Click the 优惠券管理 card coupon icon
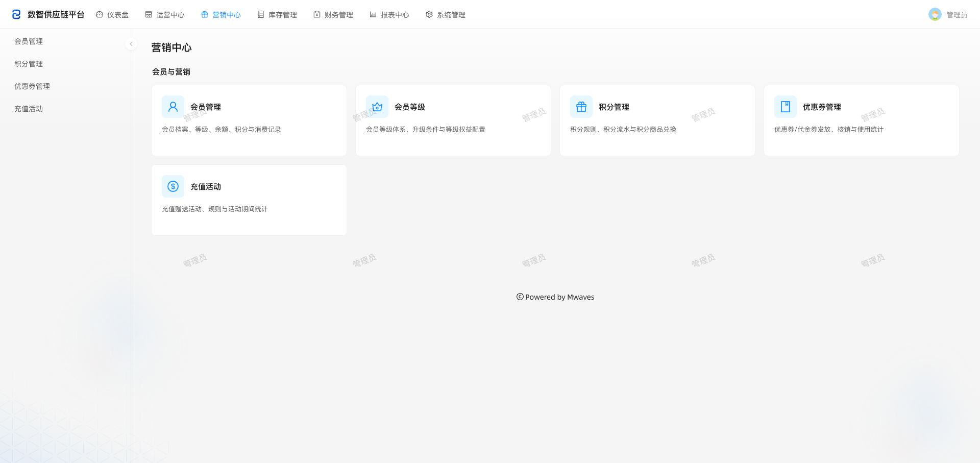980x463 pixels. tap(786, 107)
